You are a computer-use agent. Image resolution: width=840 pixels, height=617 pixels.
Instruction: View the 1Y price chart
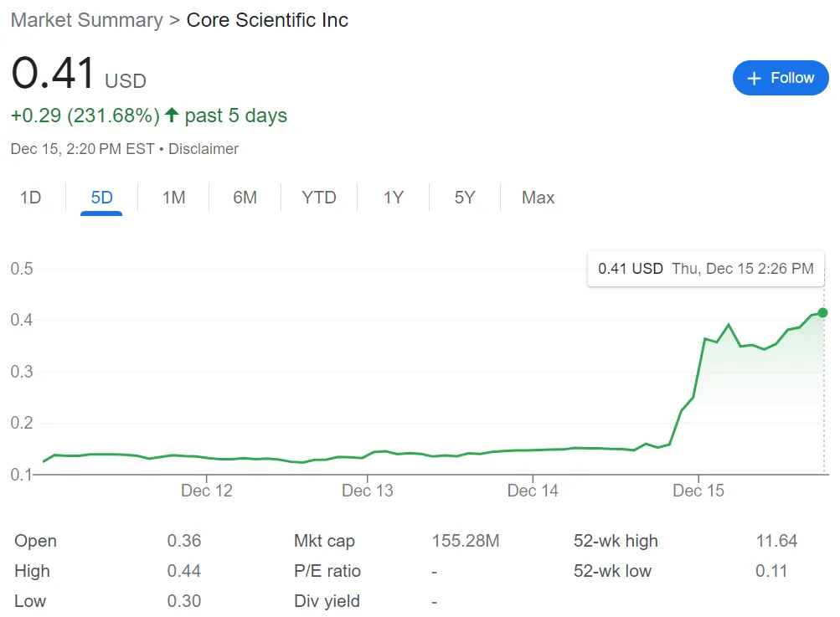coord(394,198)
